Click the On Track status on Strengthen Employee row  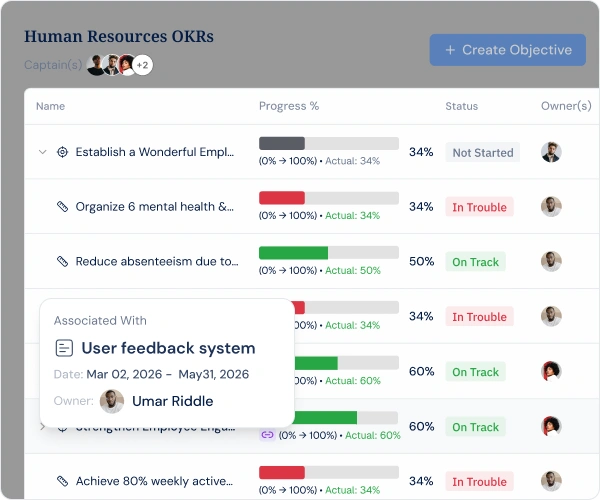click(476, 427)
